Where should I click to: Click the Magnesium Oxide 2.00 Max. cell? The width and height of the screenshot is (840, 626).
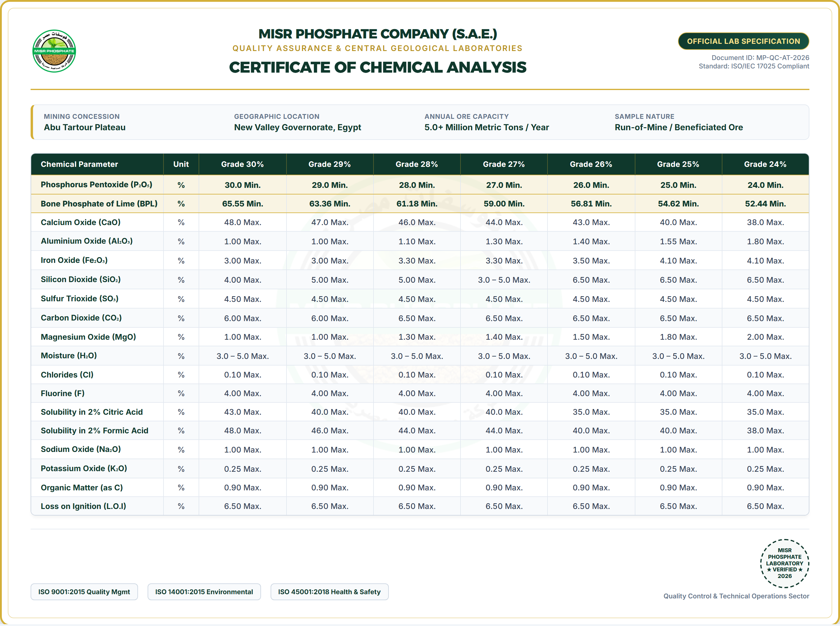coord(765,337)
